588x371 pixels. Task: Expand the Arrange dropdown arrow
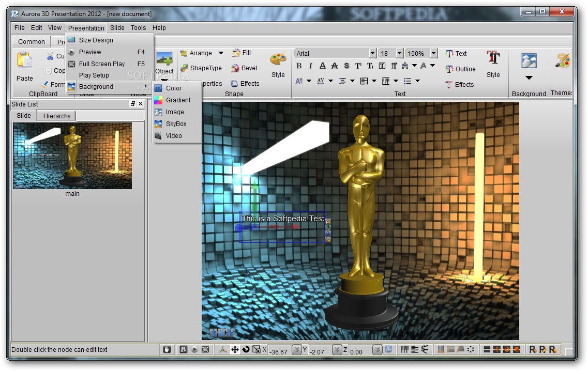click(x=221, y=53)
